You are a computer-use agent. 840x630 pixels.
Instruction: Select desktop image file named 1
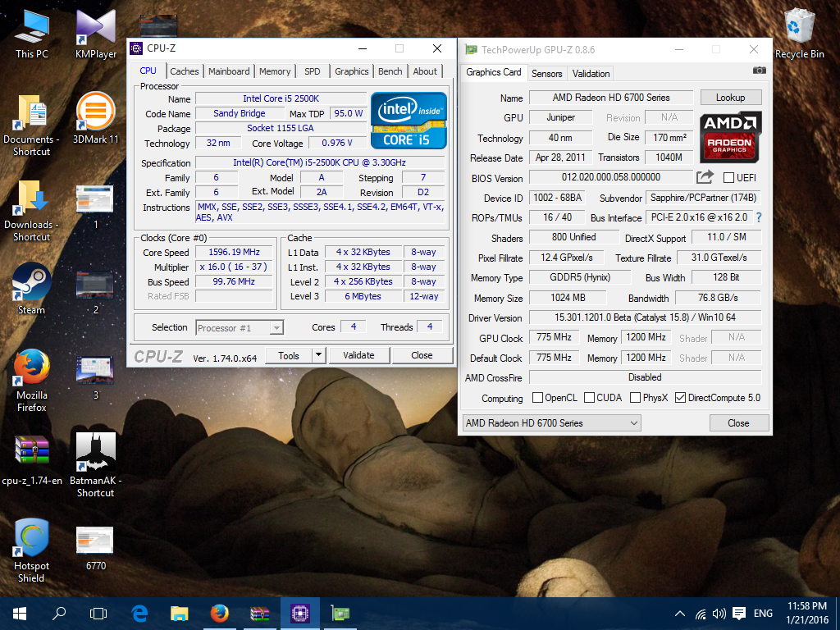tap(95, 207)
